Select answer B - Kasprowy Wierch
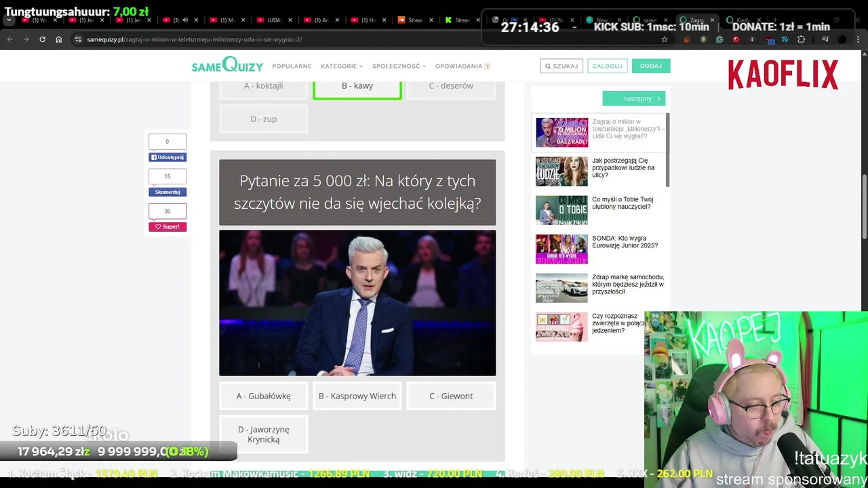This screenshot has height=488, width=868. pyautogui.click(x=357, y=396)
